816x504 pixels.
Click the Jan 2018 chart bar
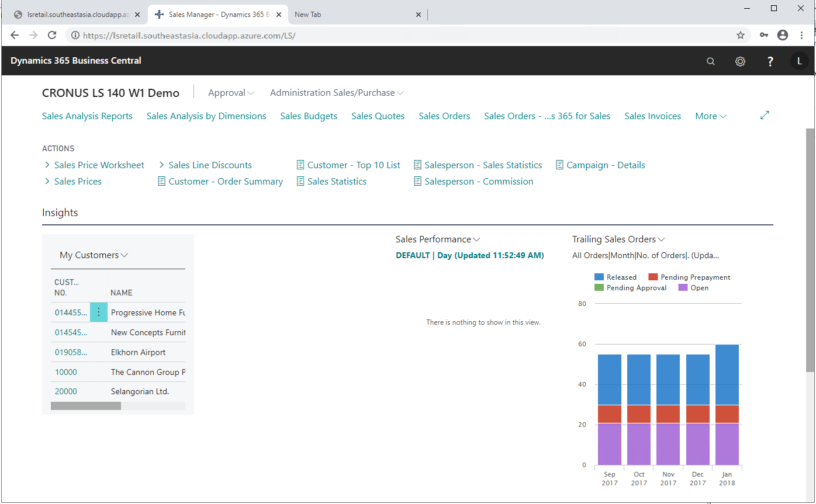[x=727, y=405]
